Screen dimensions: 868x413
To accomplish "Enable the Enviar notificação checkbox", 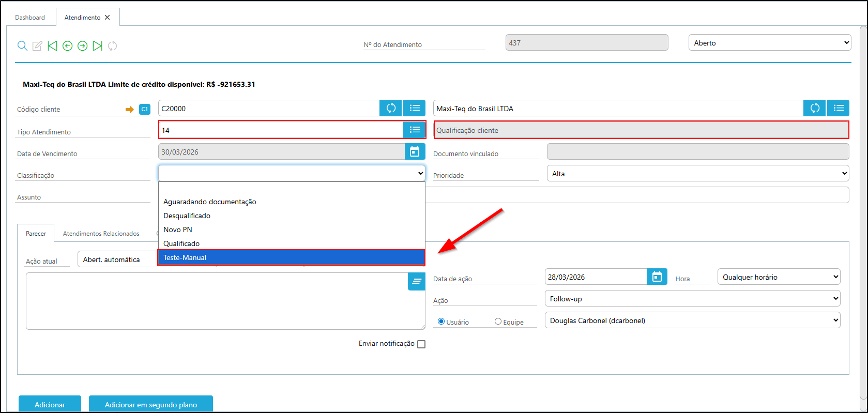I will (421, 344).
